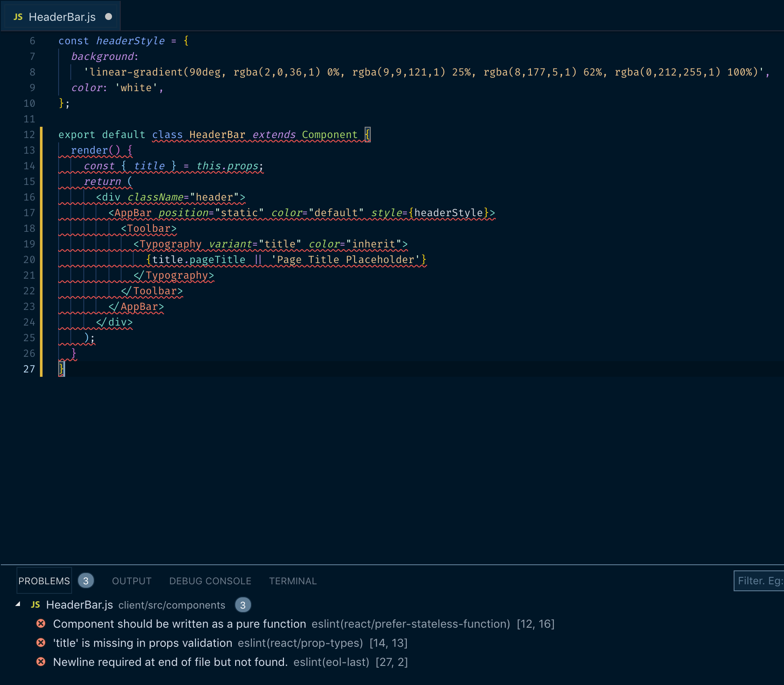Click the JS file icon in the Problems panel
784x685 pixels.
[36, 605]
